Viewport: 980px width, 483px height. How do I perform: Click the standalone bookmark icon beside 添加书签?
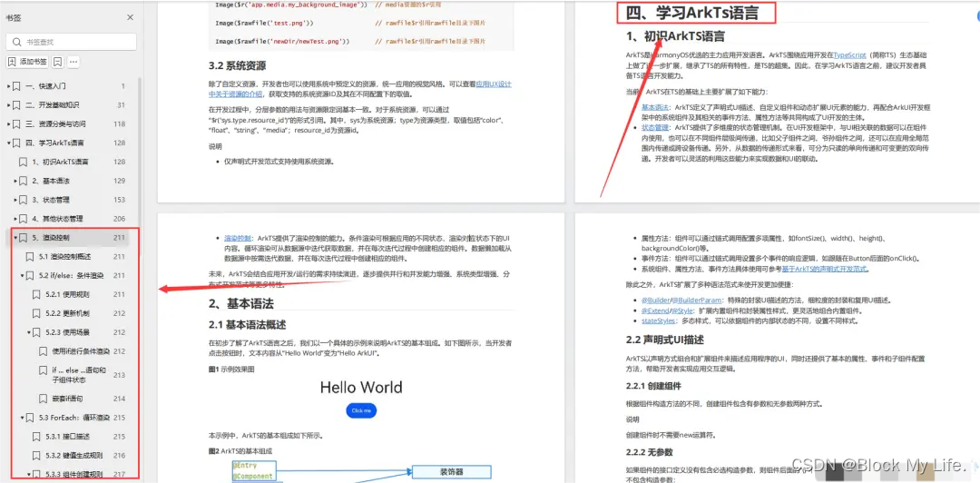[x=57, y=62]
